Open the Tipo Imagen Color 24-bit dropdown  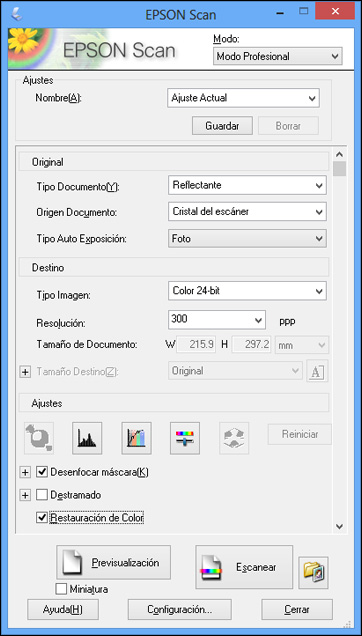[247, 291]
